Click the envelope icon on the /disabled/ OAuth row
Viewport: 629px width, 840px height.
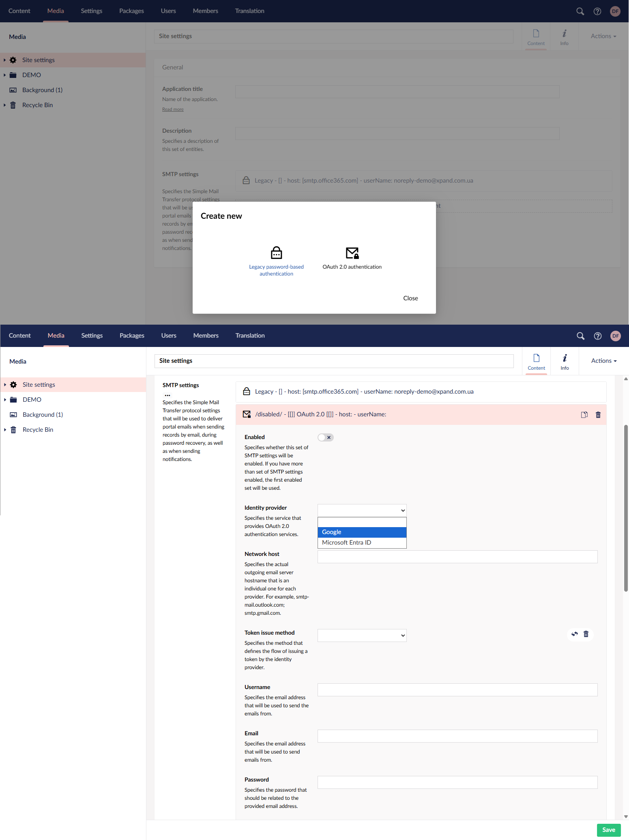tap(247, 414)
